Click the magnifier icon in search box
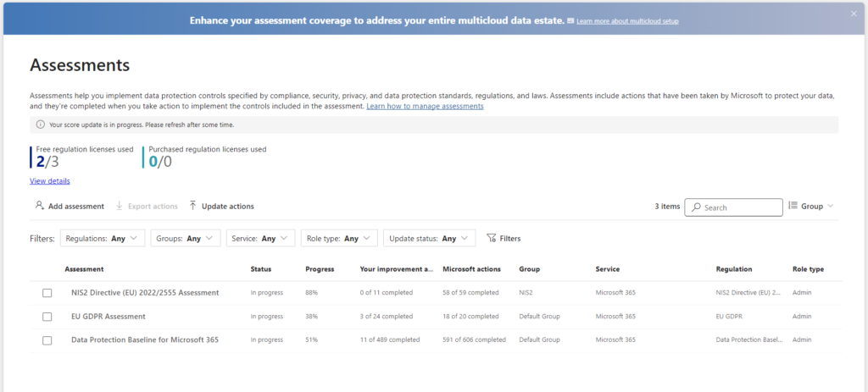Viewport: 868px width, 392px height. click(695, 207)
